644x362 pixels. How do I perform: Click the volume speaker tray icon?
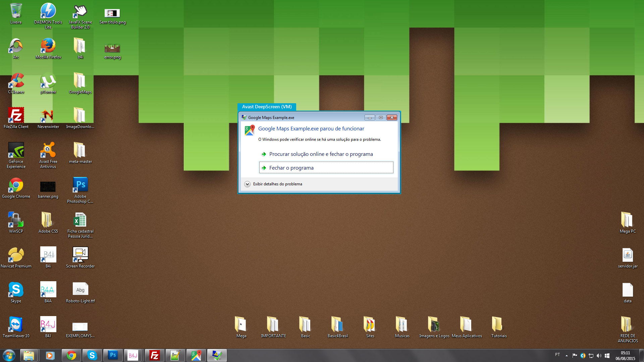point(599,356)
